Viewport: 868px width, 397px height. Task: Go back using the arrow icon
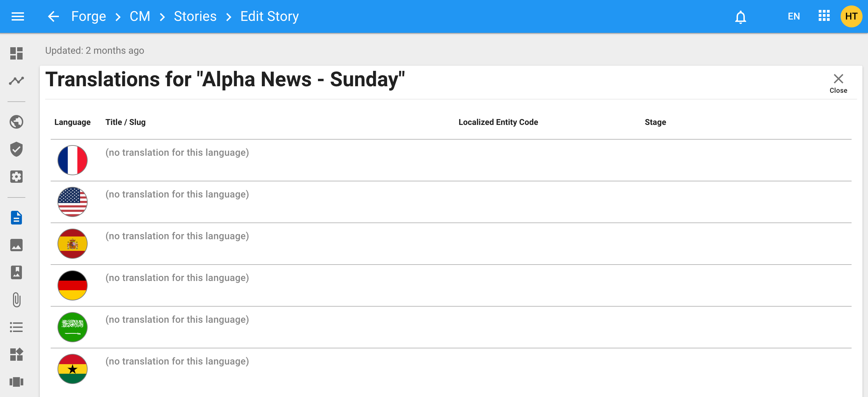[53, 16]
